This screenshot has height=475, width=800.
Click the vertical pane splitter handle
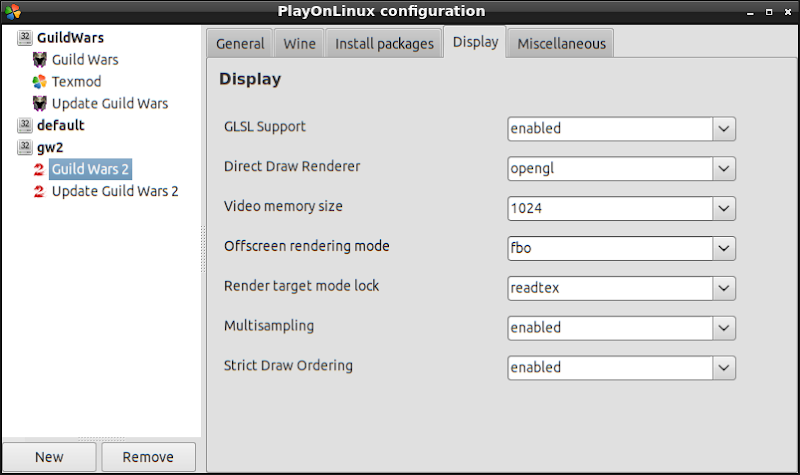[203, 248]
